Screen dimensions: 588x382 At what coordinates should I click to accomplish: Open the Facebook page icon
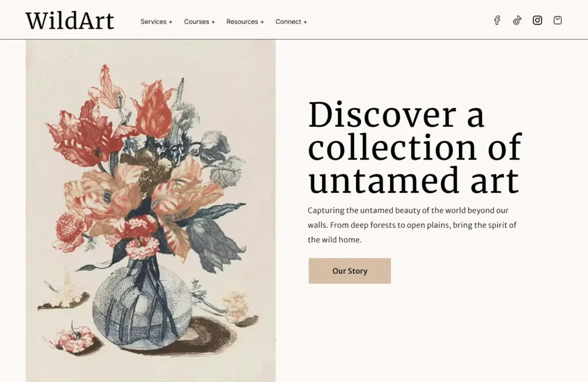click(x=497, y=21)
